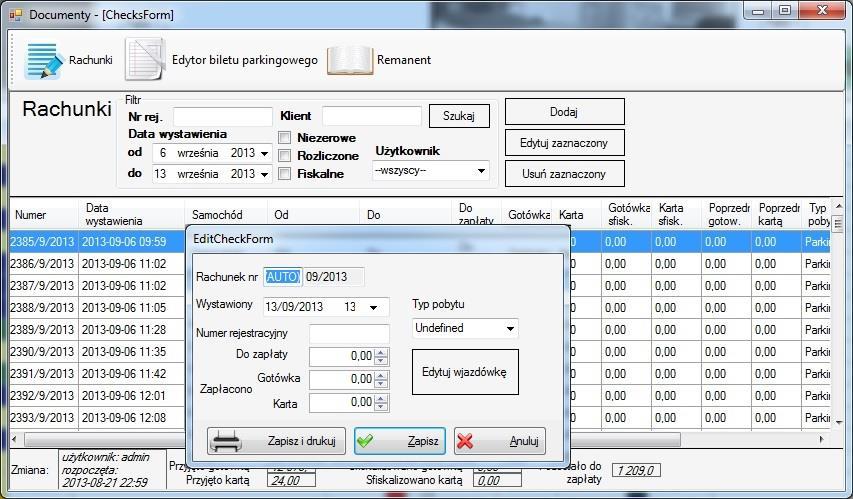Click the horizontal scrollbar left arrow
853x499 pixels.
point(14,439)
